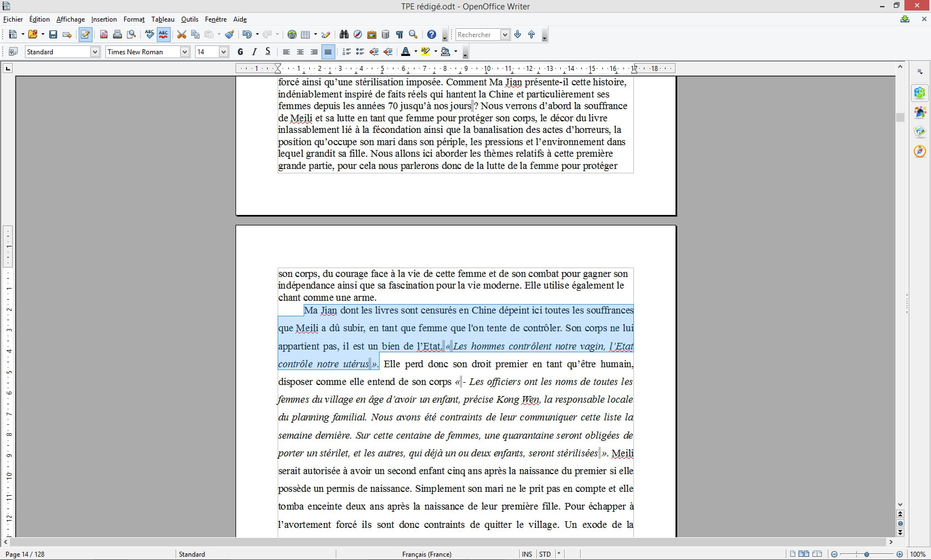Open Times New Roman font dropdown
Viewport: 931px width, 560px height.
(185, 52)
